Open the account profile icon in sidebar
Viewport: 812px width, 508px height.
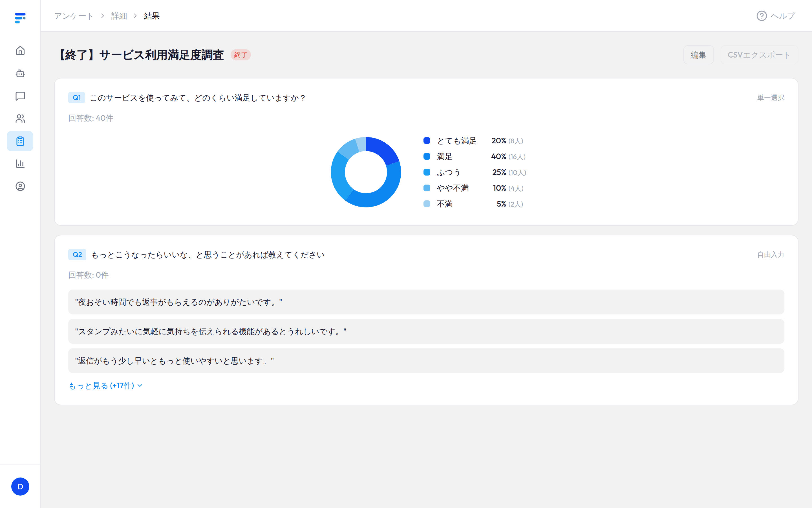[20, 186]
